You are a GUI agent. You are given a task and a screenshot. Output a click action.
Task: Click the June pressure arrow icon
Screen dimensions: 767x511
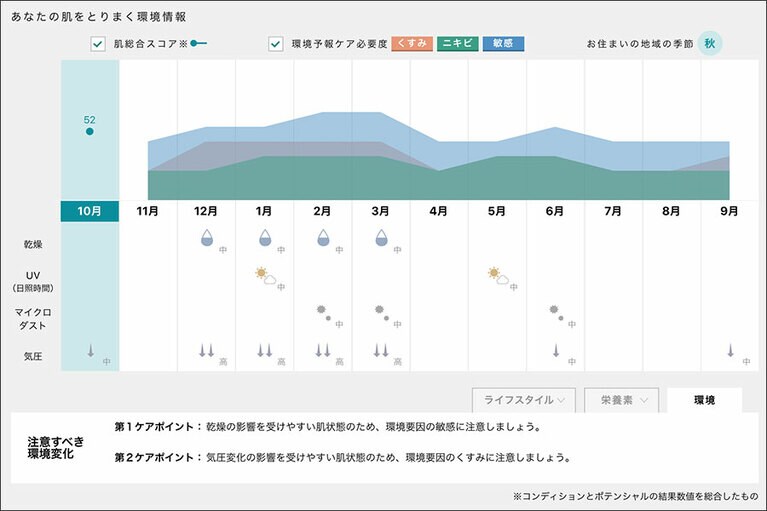[x=556, y=351]
